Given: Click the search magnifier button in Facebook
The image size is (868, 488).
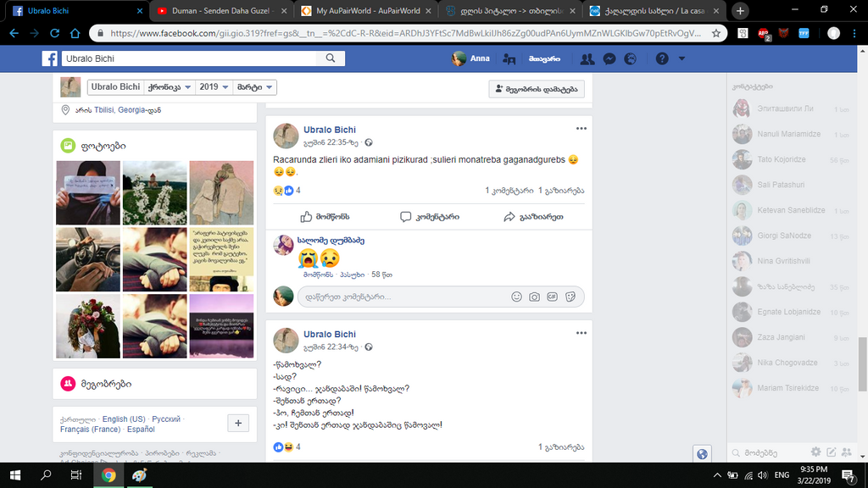Looking at the screenshot, I should tap(331, 58).
